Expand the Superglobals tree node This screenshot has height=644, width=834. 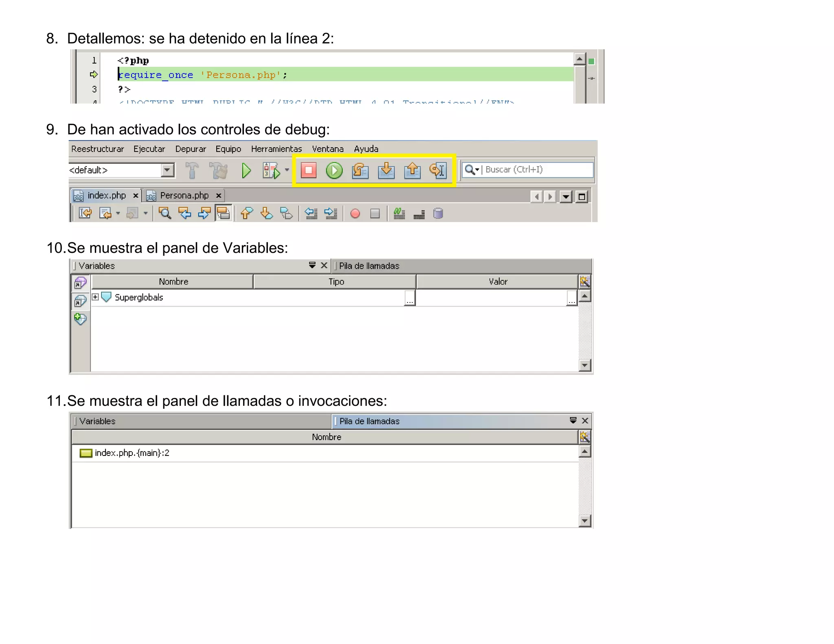coord(95,297)
